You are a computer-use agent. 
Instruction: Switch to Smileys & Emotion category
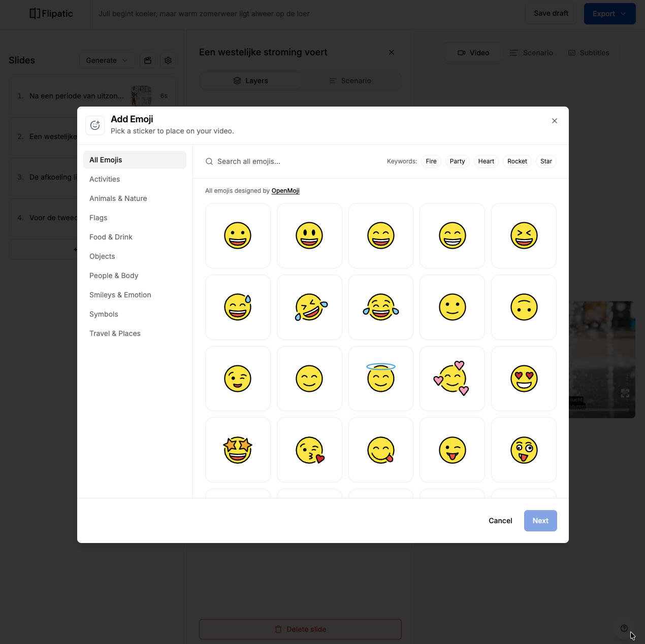tap(135, 295)
